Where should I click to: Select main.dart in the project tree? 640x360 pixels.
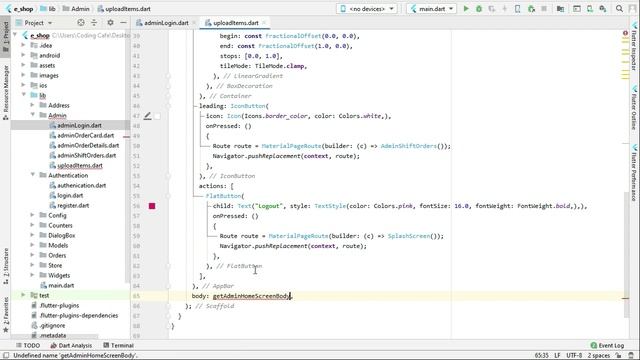(x=61, y=285)
